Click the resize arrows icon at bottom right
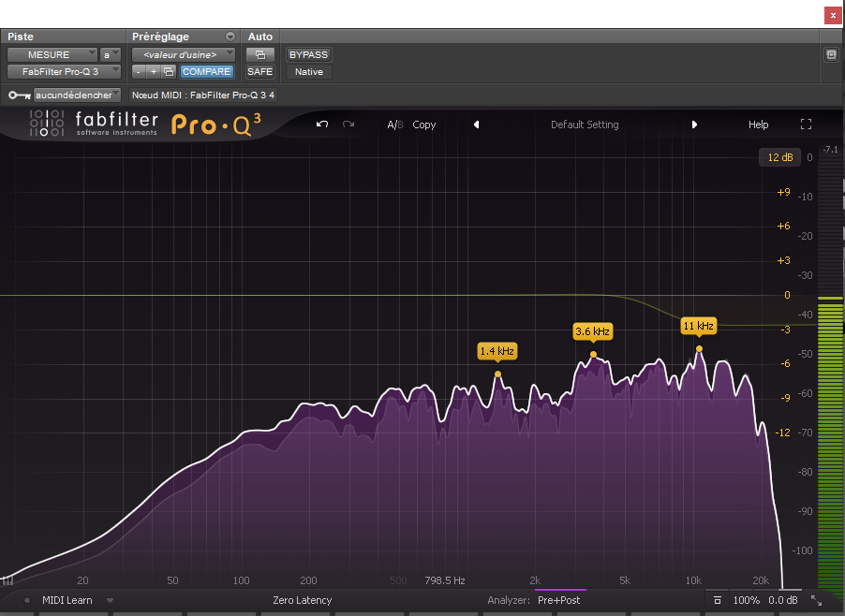The width and height of the screenshot is (845, 616). point(816,600)
